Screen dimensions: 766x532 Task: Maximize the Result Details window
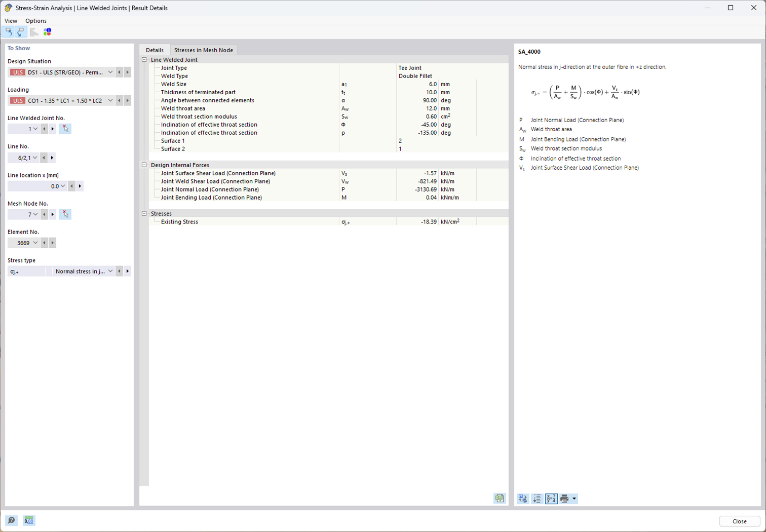pyautogui.click(x=731, y=8)
